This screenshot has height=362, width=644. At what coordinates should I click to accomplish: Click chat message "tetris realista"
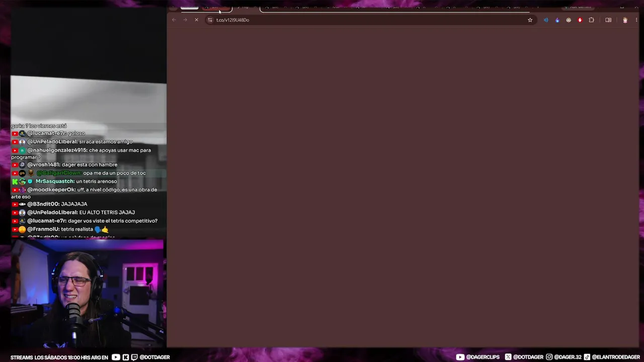coord(77,229)
